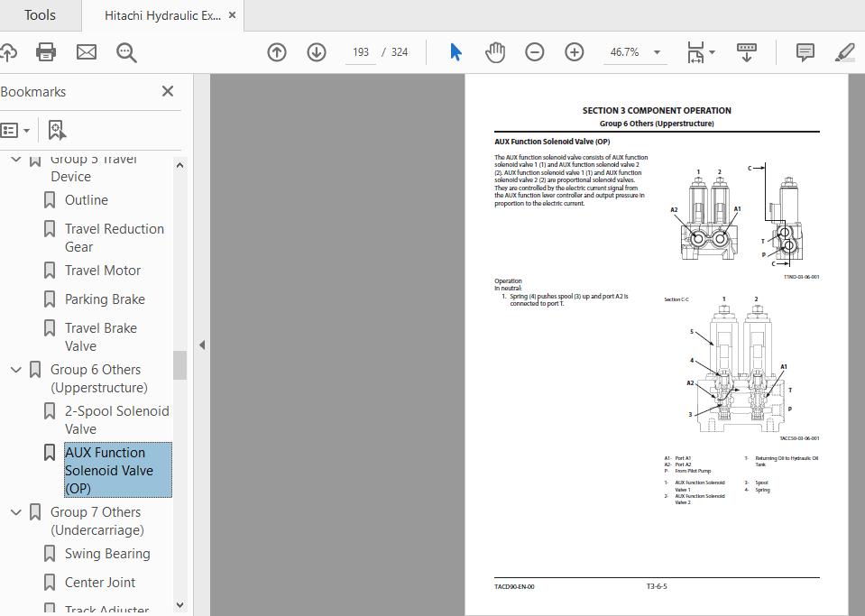865x616 pixels.
Task: Open the find text magnifier tool
Action: click(x=126, y=52)
